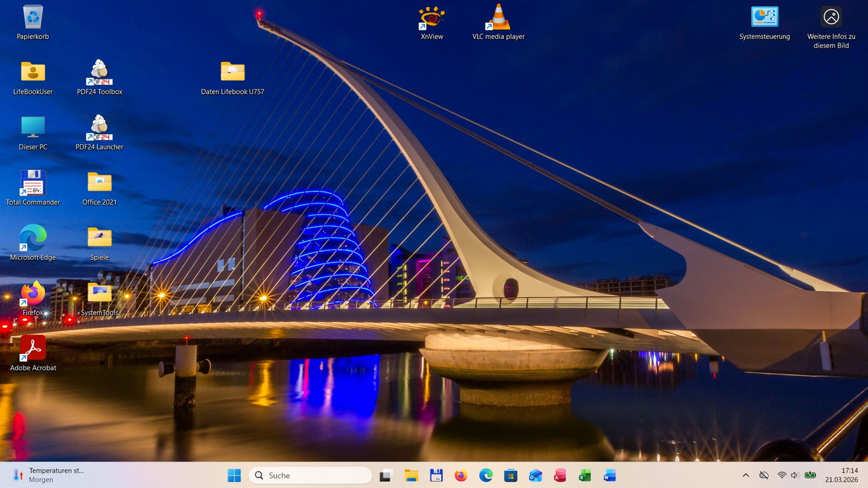
Task: Open Outlook from the taskbar
Action: (535, 475)
